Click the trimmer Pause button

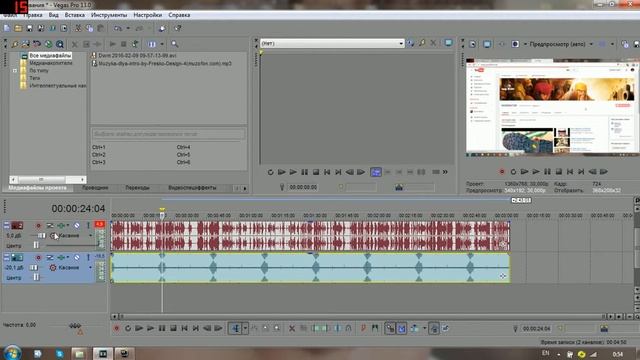304,172
